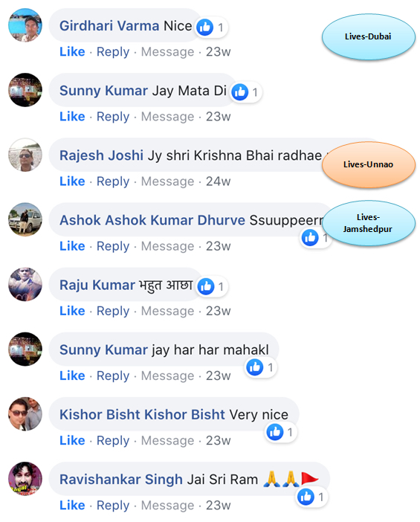Screen dimensions: 420x522
Task: Click the Lives-Jamshedpur oval label
Action: 369,223
